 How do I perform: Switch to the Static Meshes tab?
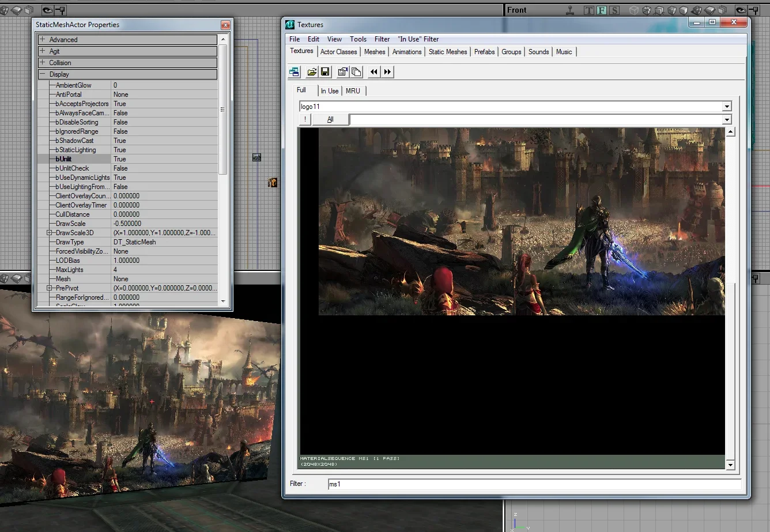447,52
